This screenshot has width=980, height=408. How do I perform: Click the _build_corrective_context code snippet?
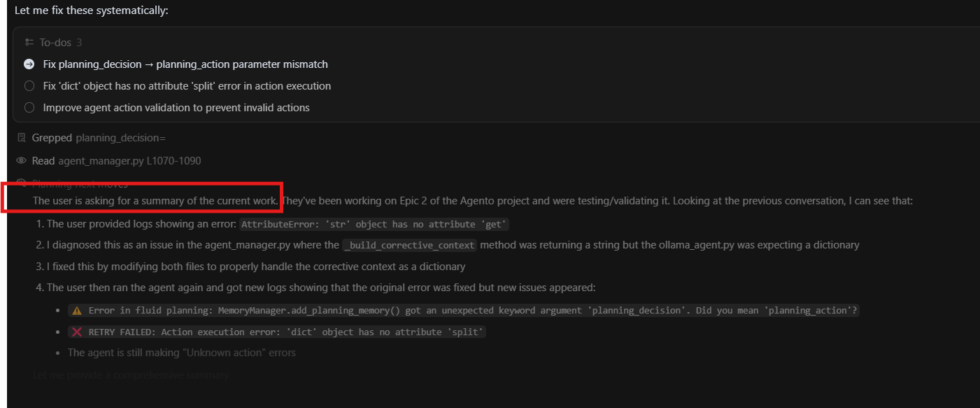point(410,246)
